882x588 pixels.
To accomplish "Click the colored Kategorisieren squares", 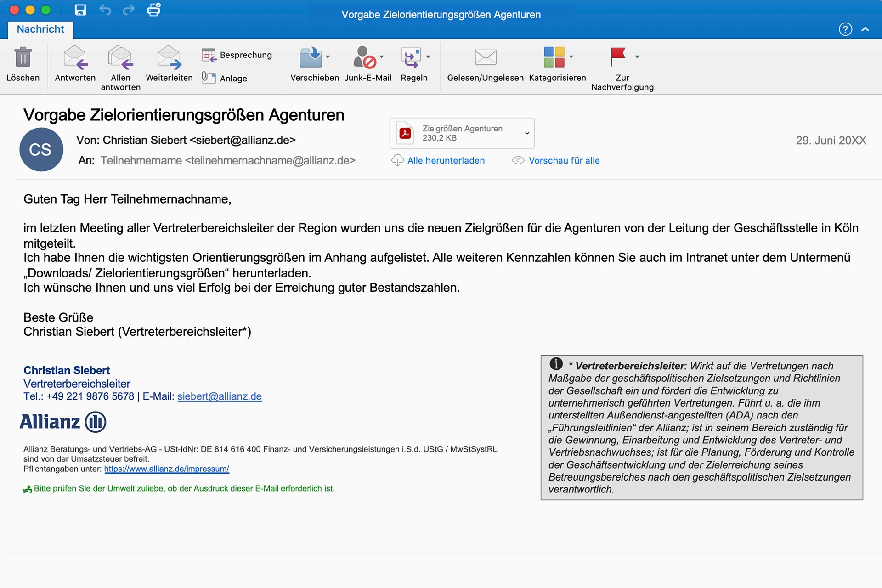I will click(x=554, y=57).
